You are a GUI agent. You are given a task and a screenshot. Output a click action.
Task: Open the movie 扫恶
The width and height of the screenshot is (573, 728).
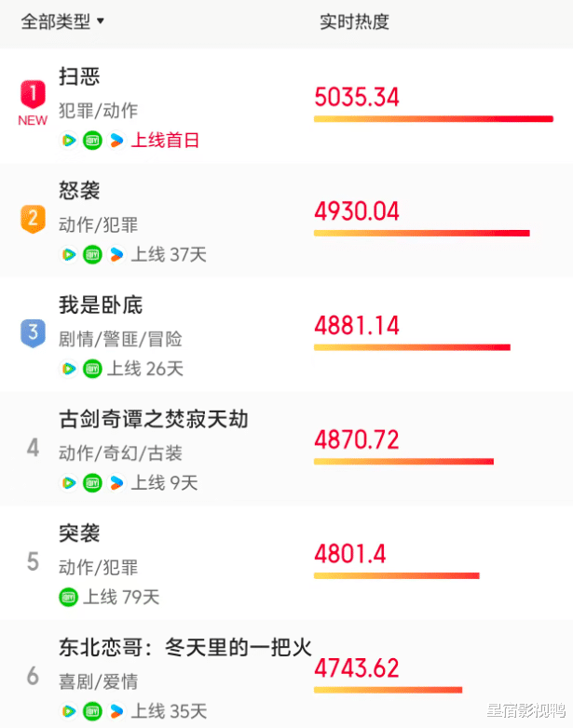coord(79,77)
